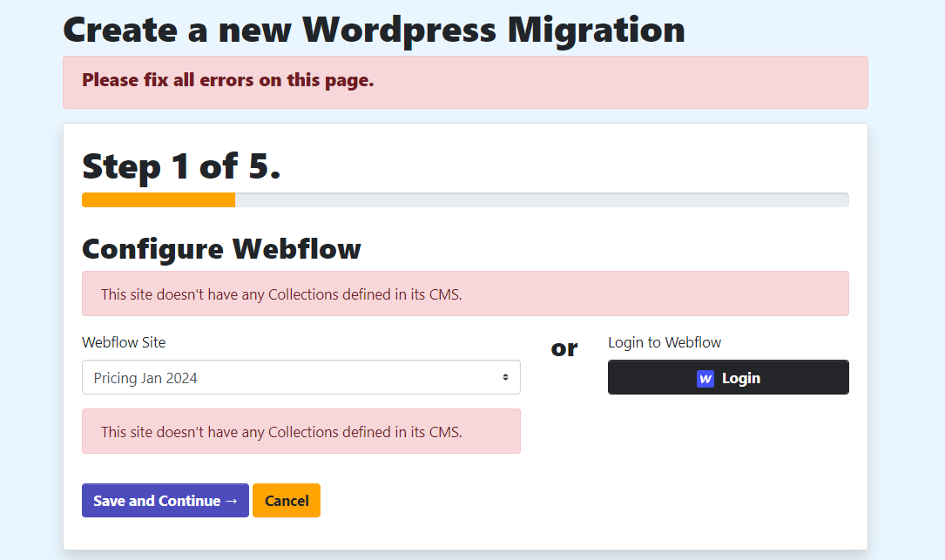Click the Webflow logo icon on Login button
The image size is (945, 560).
coord(705,379)
